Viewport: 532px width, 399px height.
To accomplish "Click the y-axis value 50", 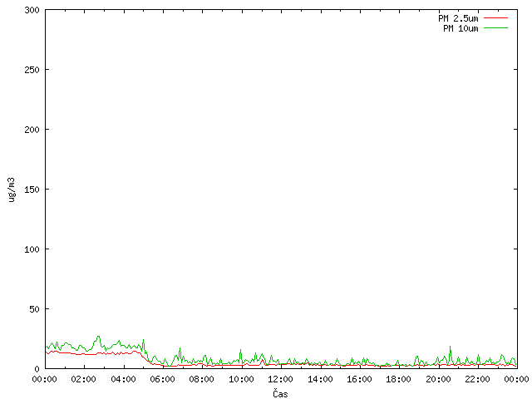I will point(34,309).
